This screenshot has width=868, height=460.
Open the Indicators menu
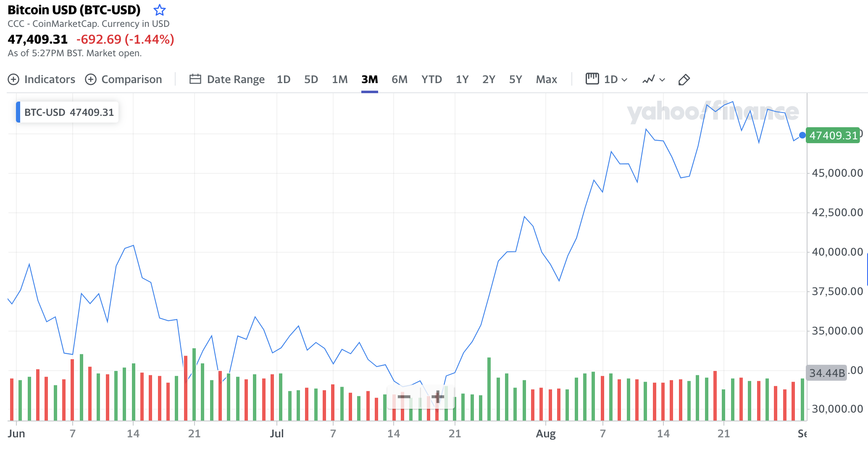click(50, 79)
